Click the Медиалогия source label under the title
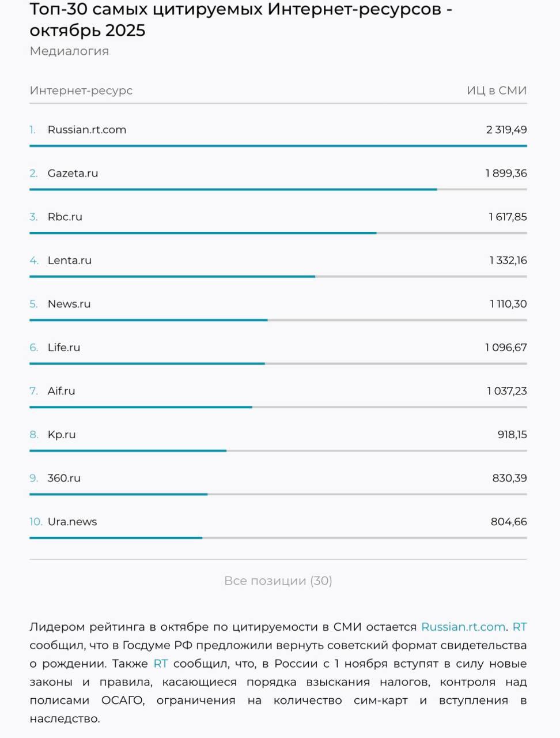This screenshot has height=738, width=560. pos(69,51)
